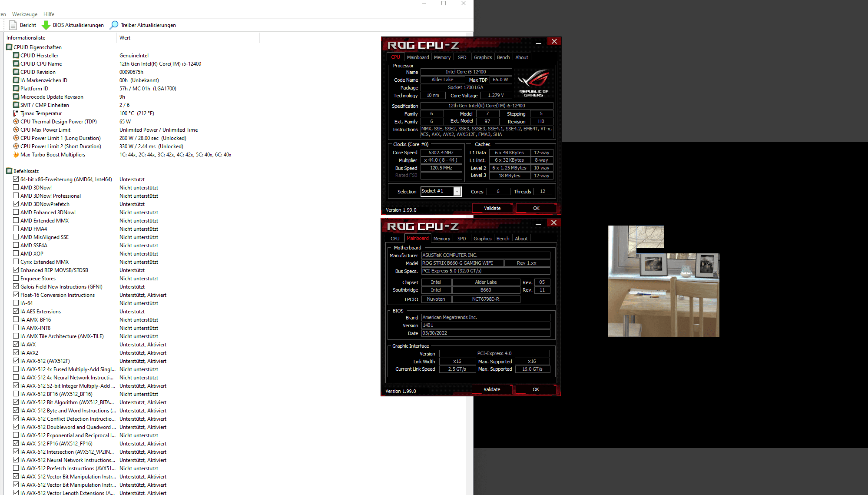Click the Wert column header

(188, 38)
